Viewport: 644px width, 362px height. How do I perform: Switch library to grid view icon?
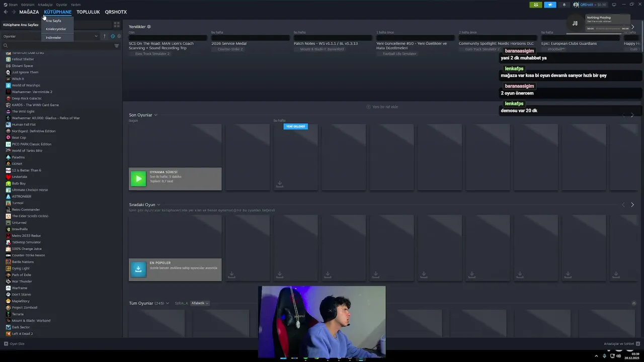click(x=117, y=25)
